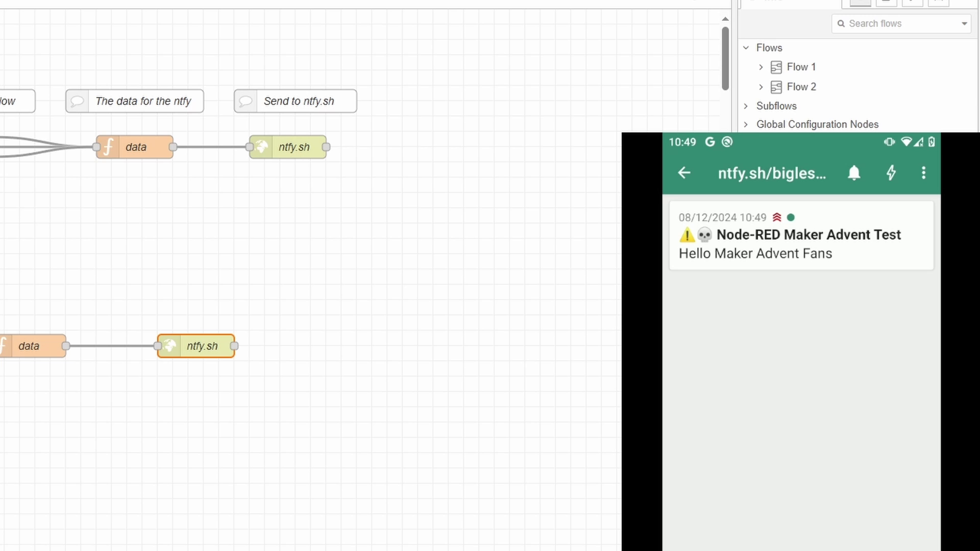Click the Flow 2 tab icon in the outline
Image resolution: width=980 pixels, height=551 pixels.
(776, 87)
